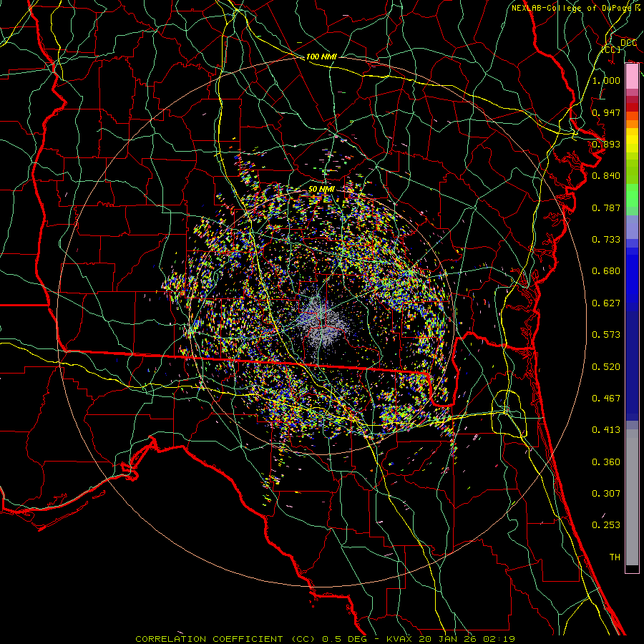
Task: Select the 0.253 legend value
Action: click(x=606, y=525)
